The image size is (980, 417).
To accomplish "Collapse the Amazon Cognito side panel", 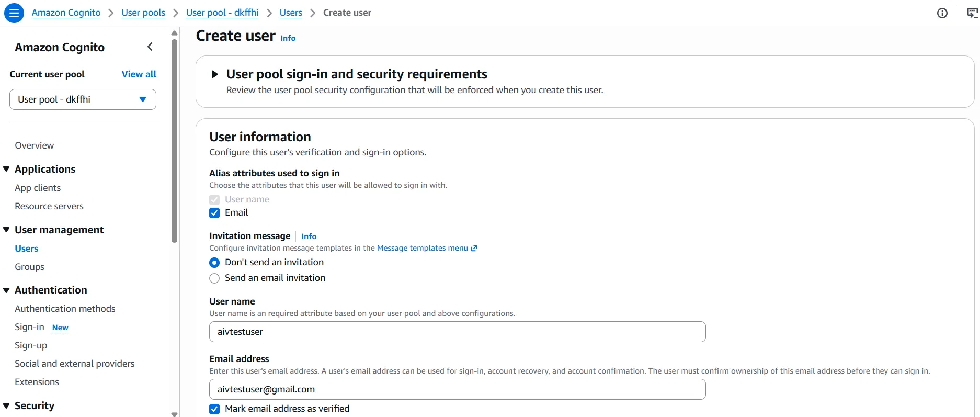I will 150,47.
